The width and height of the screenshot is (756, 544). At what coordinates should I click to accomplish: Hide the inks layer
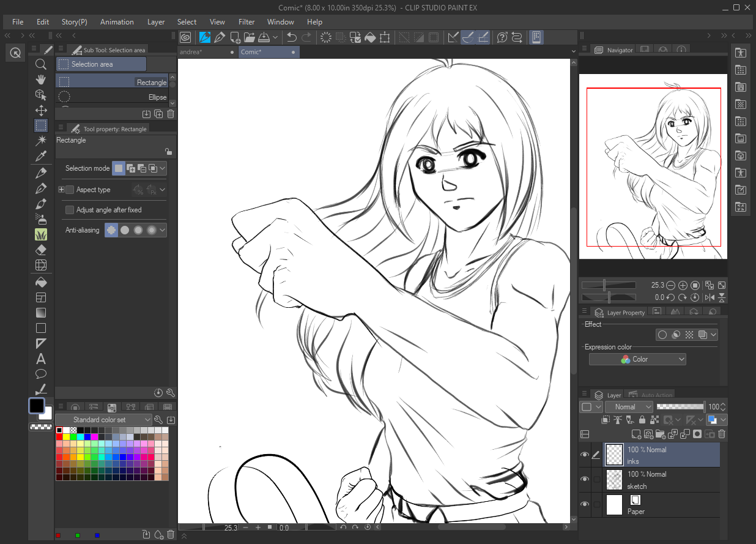pyautogui.click(x=585, y=455)
